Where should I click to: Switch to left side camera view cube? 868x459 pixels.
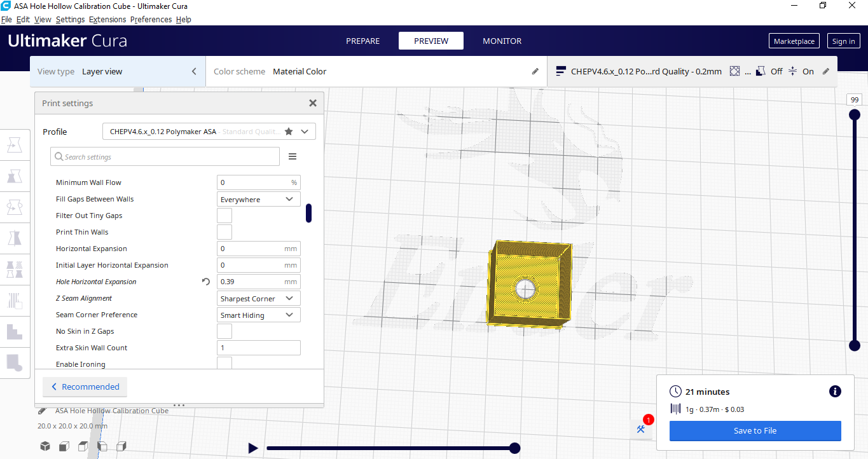pos(102,446)
